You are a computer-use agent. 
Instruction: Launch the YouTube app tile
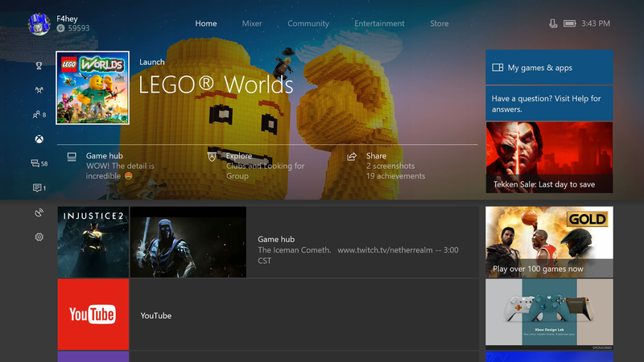tap(93, 315)
